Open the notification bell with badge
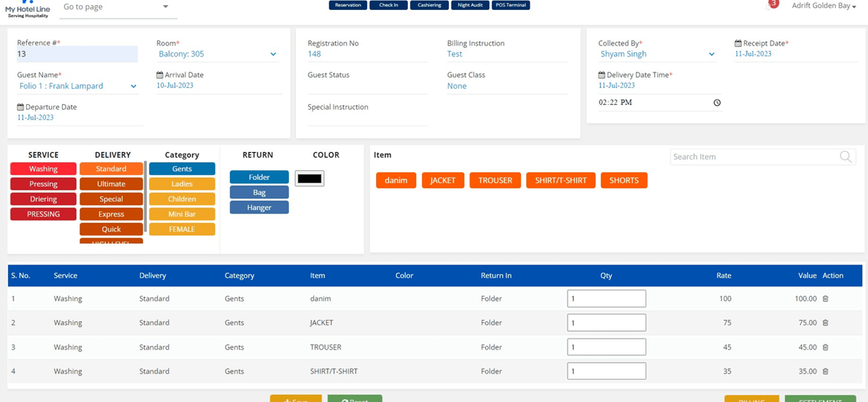This screenshot has width=868, height=402. (x=769, y=6)
